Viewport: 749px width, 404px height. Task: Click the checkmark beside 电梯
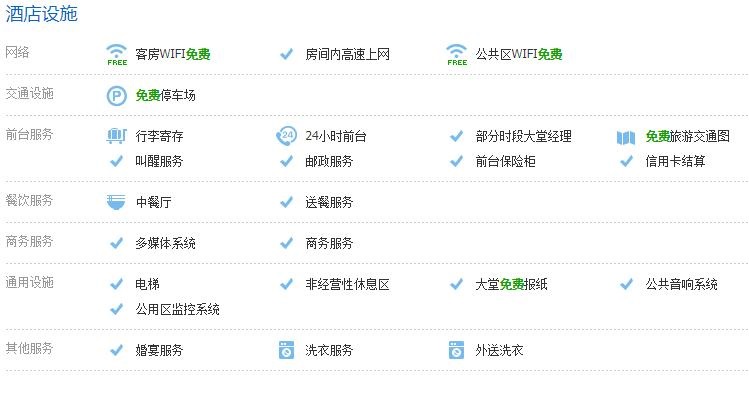pos(117,284)
